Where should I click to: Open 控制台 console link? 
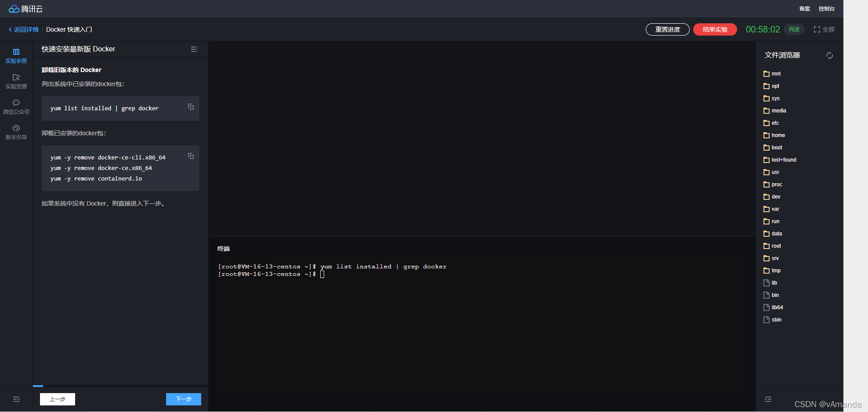coord(827,9)
